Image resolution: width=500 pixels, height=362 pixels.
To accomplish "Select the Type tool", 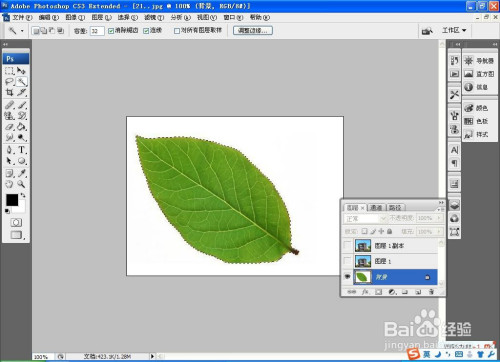I will (x=21, y=150).
